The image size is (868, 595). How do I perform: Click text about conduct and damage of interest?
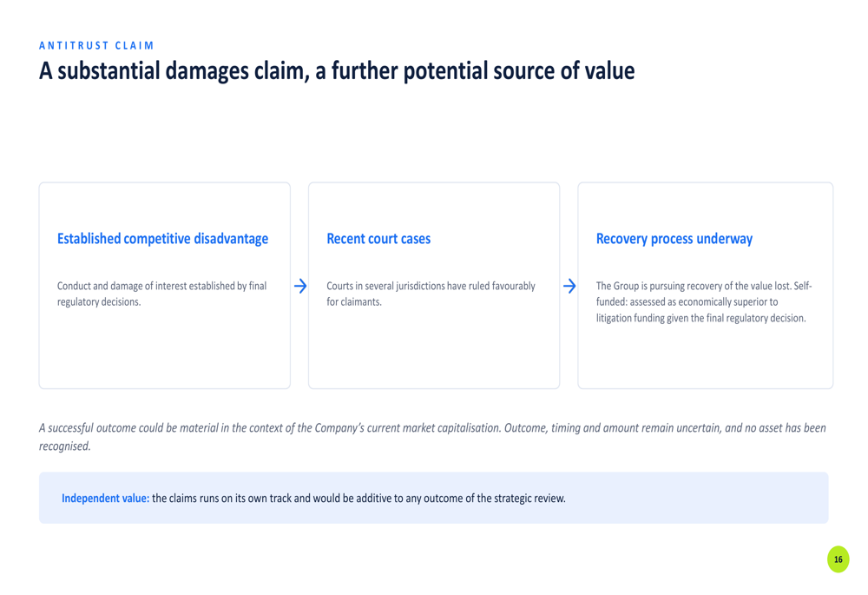point(161,294)
